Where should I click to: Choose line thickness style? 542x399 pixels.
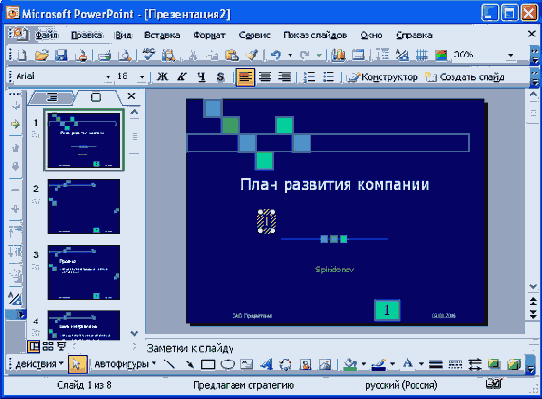(x=436, y=364)
